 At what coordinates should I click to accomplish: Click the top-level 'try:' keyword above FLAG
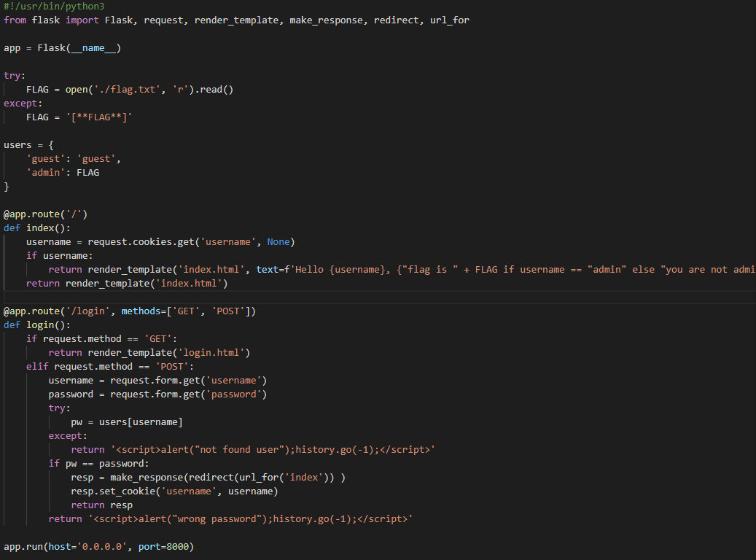pos(15,76)
